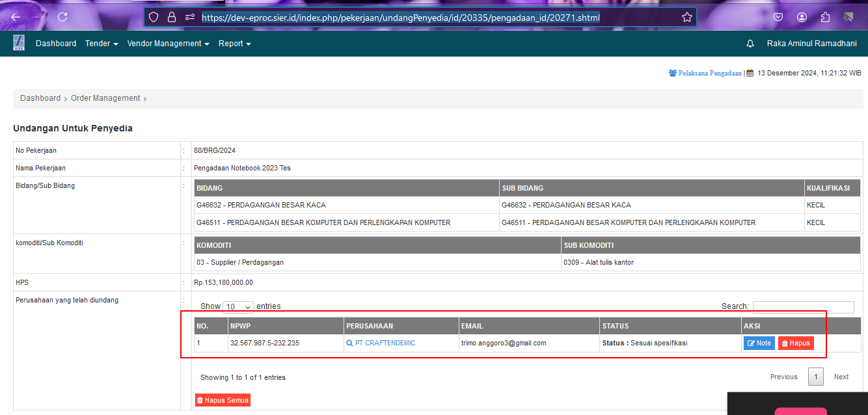This screenshot has width=868, height=415.
Task: Change the show entries count selector
Action: point(238,306)
